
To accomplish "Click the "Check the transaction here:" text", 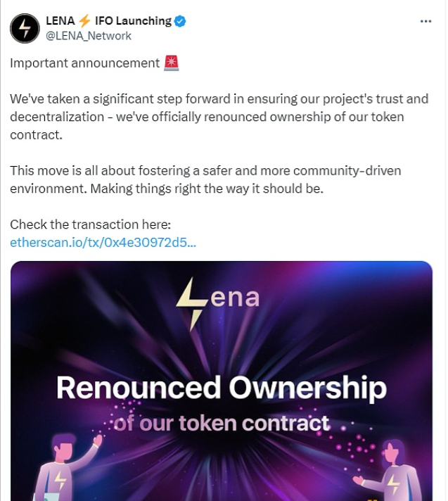I will tap(91, 224).
